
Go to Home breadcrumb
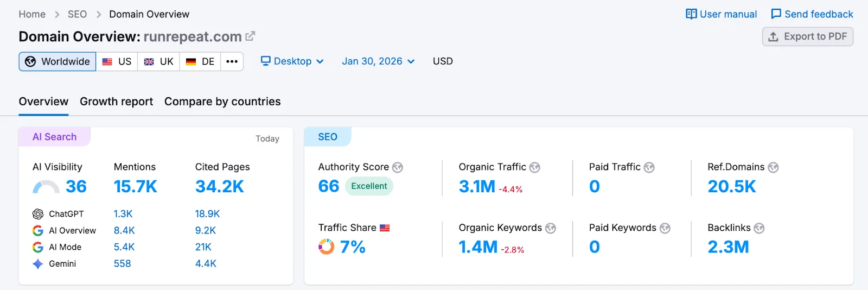tap(32, 14)
